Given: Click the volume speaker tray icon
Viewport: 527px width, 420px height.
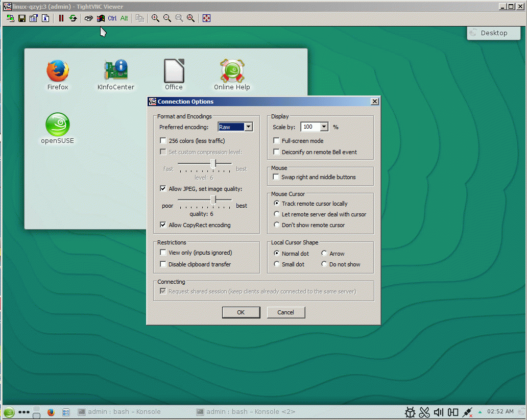Looking at the screenshot, I should pos(439,412).
